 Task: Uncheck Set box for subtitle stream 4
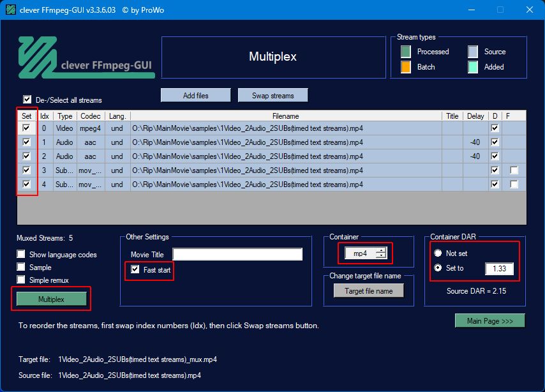point(26,184)
